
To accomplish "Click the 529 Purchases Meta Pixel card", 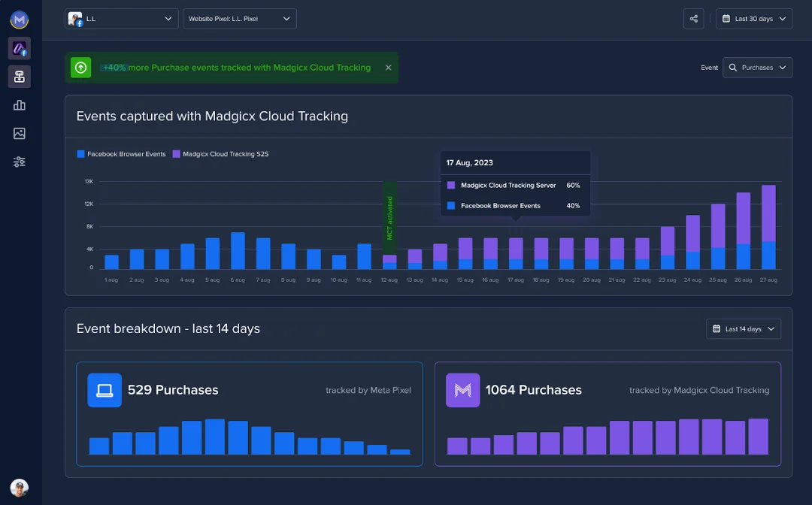I will [x=250, y=414].
